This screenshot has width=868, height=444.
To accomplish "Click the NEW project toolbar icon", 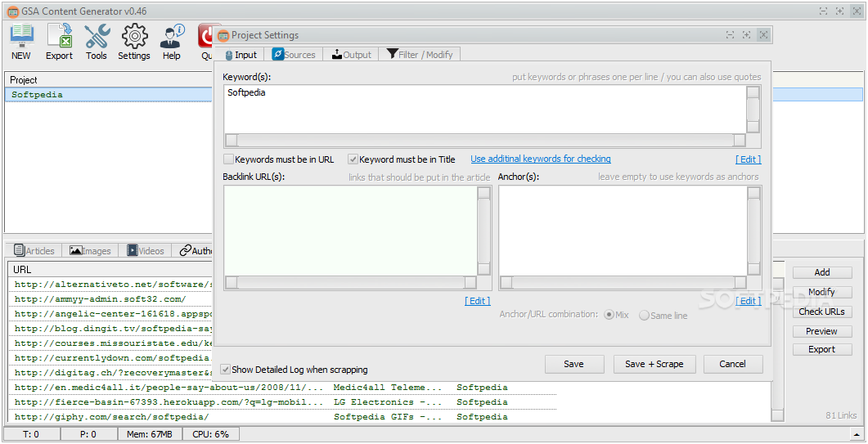I will pyautogui.click(x=21, y=42).
